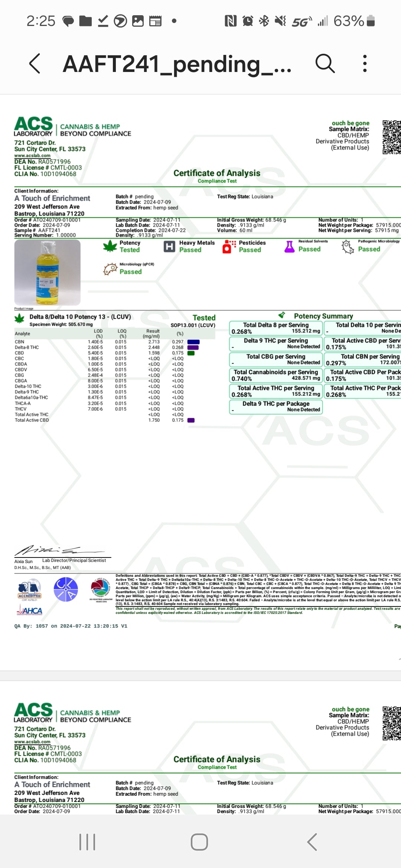Tap the QR code on the first page
This screenshot has width=401, height=868.
coord(391,137)
